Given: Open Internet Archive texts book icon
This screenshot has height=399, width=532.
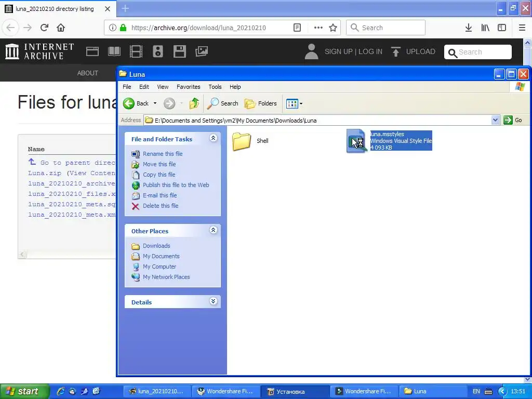Looking at the screenshot, I should (x=114, y=51).
